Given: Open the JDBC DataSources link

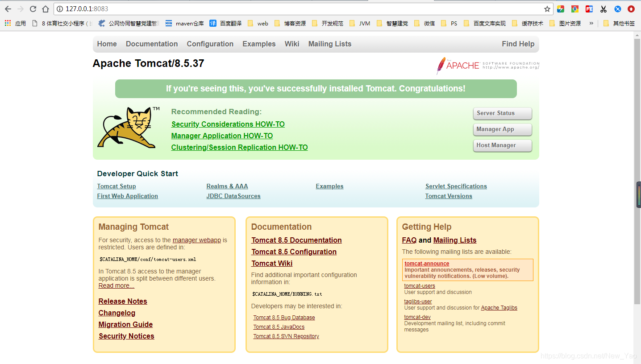Looking at the screenshot, I should coord(233,196).
